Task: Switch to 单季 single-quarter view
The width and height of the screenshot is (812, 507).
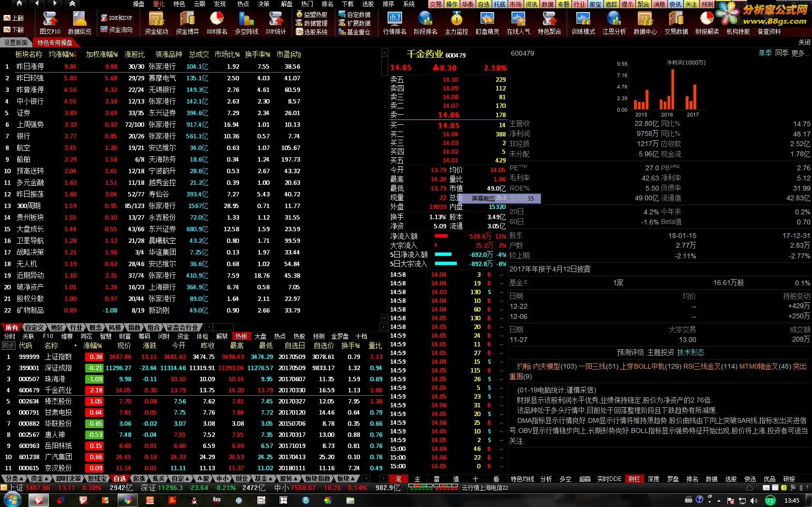Action: click(766, 53)
